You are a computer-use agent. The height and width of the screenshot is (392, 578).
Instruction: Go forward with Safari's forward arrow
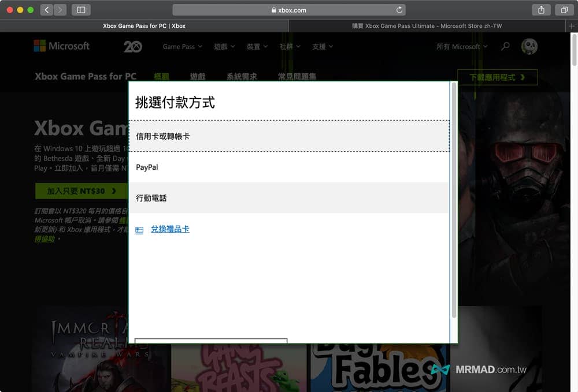[60, 10]
